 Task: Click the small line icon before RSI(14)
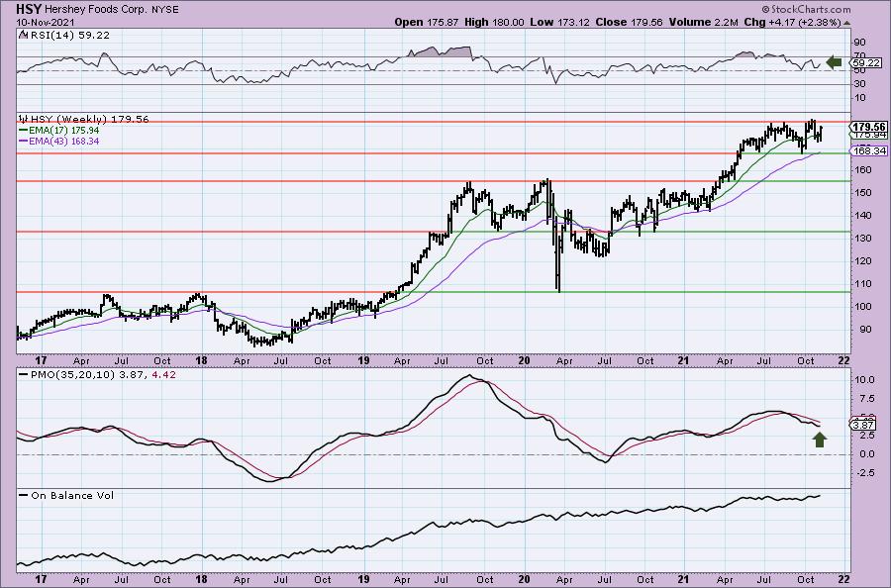pyautogui.click(x=22, y=36)
